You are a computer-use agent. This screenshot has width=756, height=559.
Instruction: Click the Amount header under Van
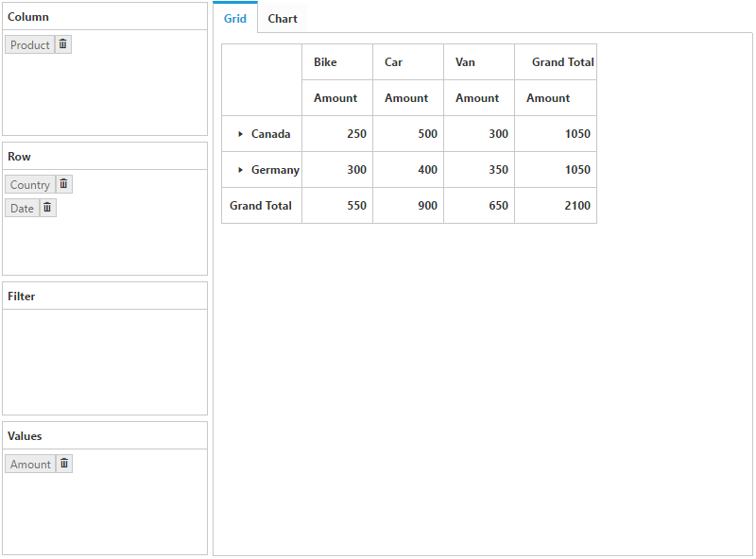click(x=479, y=98)
